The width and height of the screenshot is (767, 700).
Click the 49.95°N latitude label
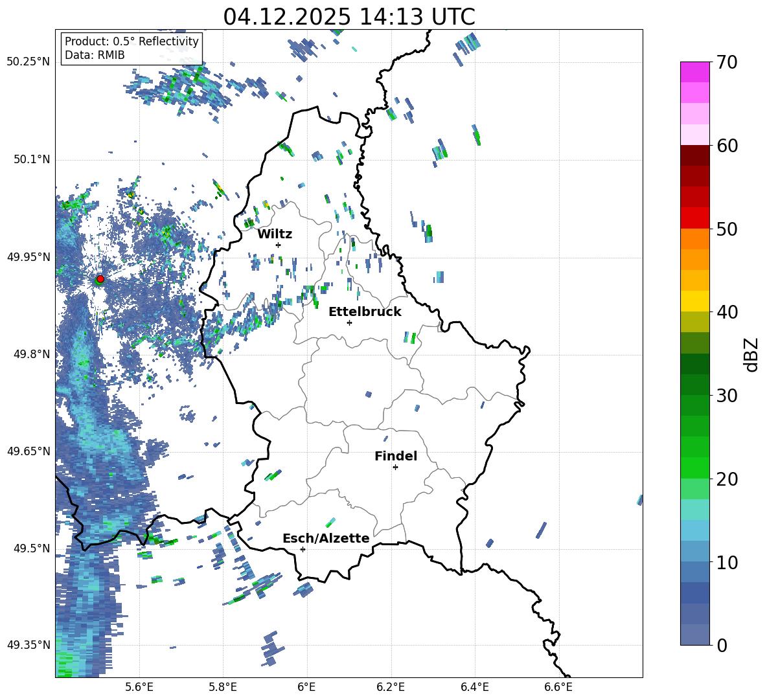pyautogui.click(x=29, y=256)
